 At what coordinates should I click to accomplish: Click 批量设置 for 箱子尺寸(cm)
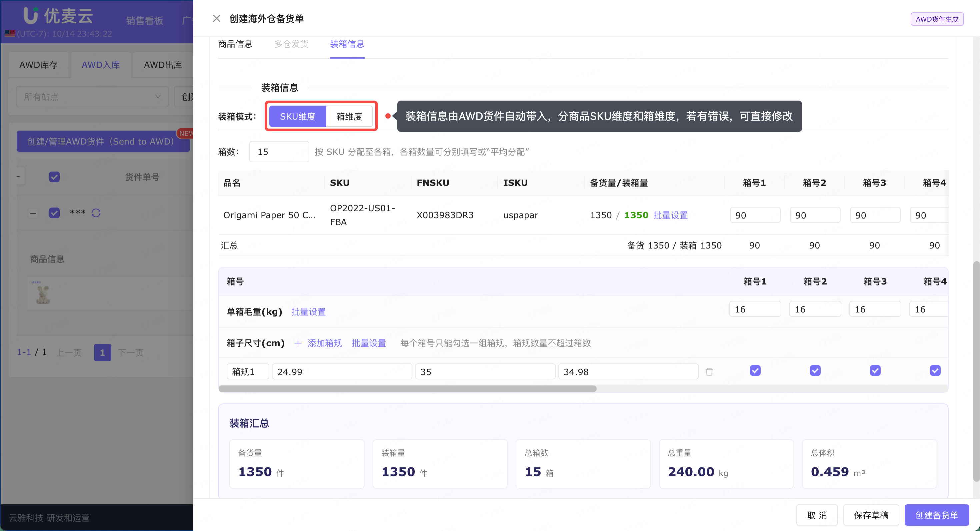(x=369, y=343)
